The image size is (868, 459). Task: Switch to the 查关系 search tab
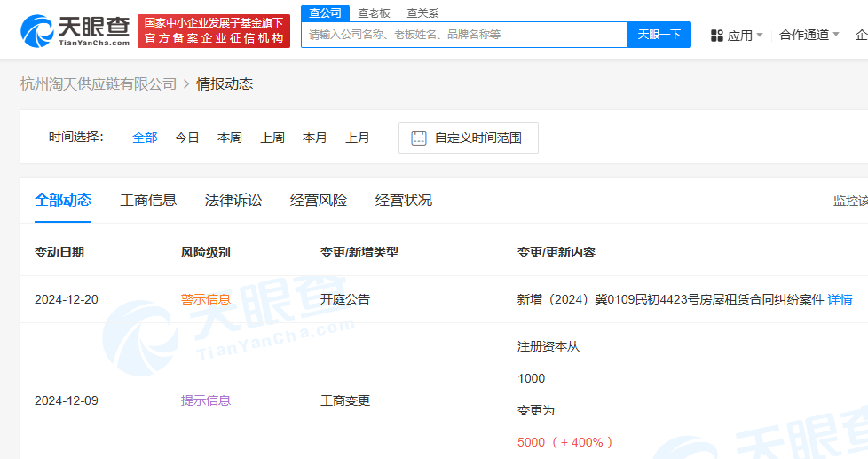[422, 12]
